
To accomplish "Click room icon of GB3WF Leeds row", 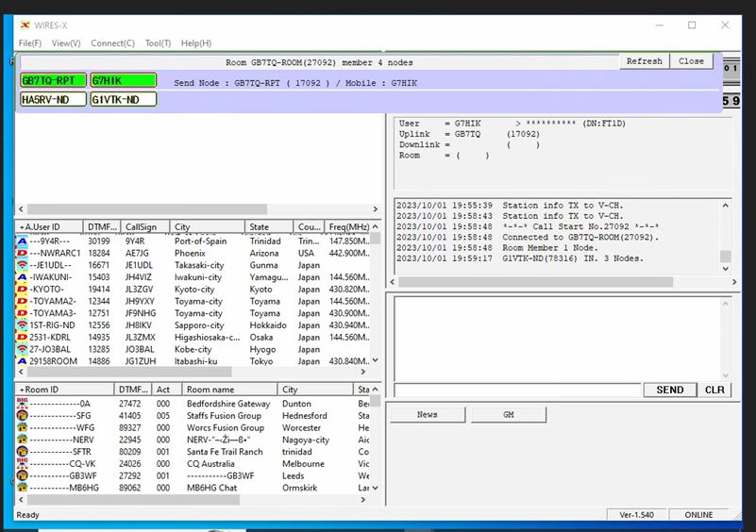I will (x=22, y=475).
